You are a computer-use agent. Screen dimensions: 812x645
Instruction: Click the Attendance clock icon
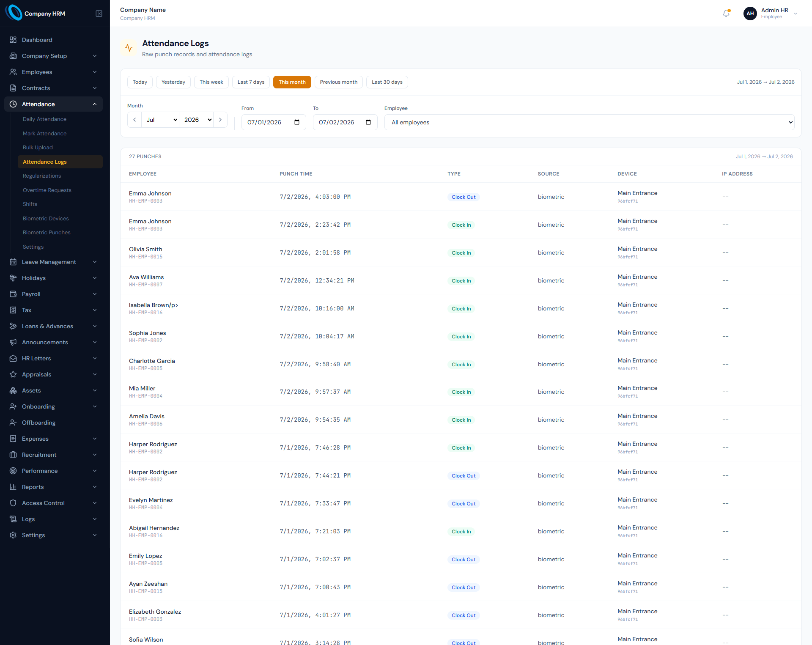click(13, 104)
